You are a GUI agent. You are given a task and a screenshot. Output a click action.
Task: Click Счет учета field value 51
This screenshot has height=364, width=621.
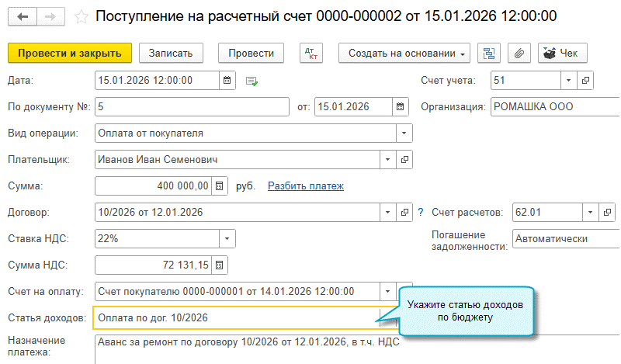point(526,81)
